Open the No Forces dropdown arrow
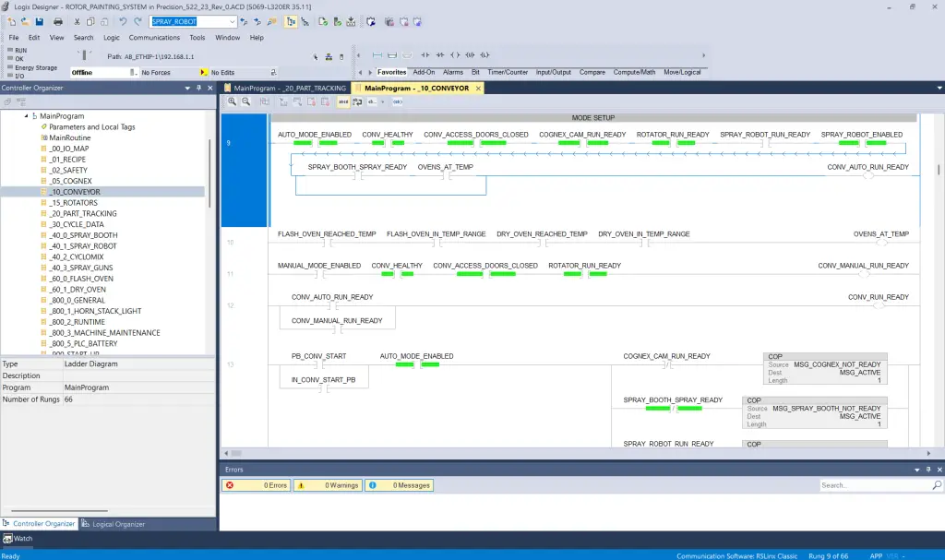 (203, 72)
